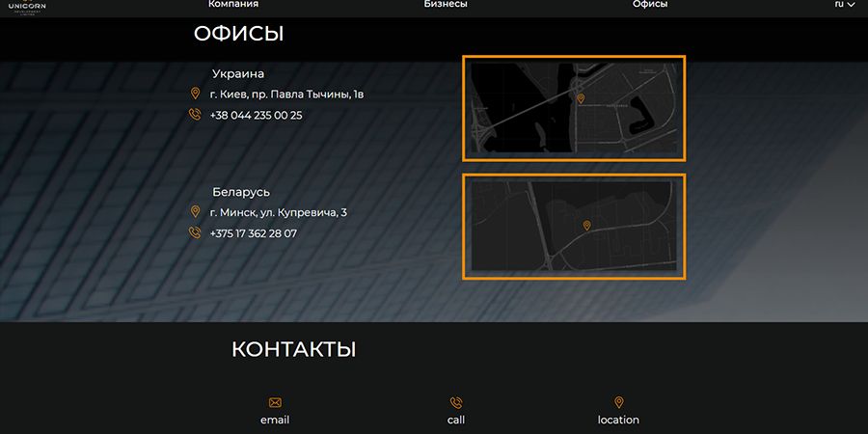Expand the ru language dropdown
Screen dimensions: 868x434
[844, 5]
